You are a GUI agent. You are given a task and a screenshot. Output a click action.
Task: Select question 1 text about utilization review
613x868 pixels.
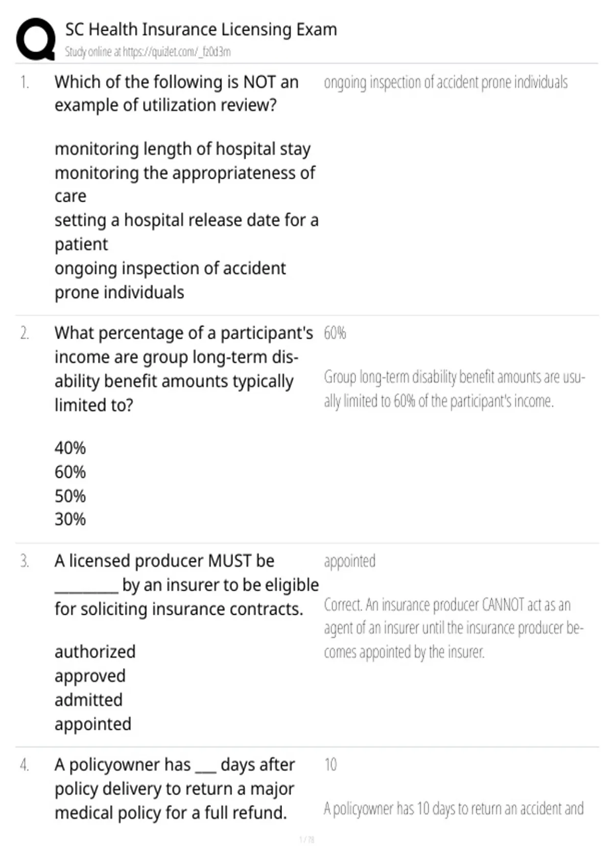coord(176,93)
